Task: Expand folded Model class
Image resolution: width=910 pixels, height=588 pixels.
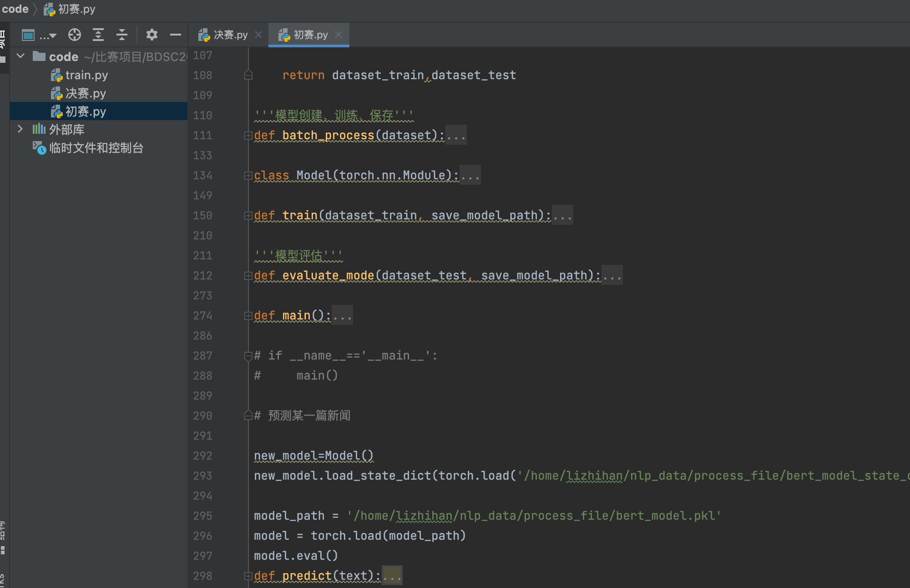Action: (x=248, y=176)
